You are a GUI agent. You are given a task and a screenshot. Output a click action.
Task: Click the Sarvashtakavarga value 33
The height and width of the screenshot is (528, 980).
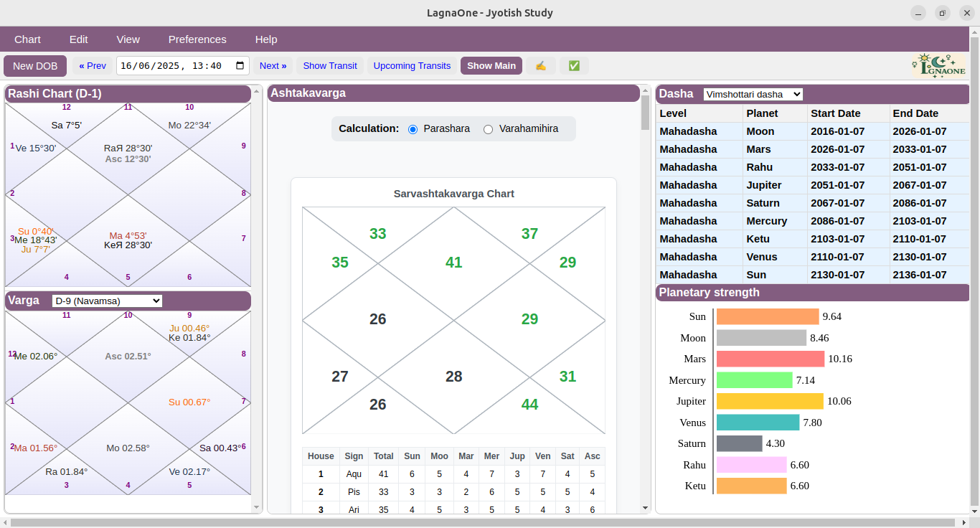tap(378, 234)
